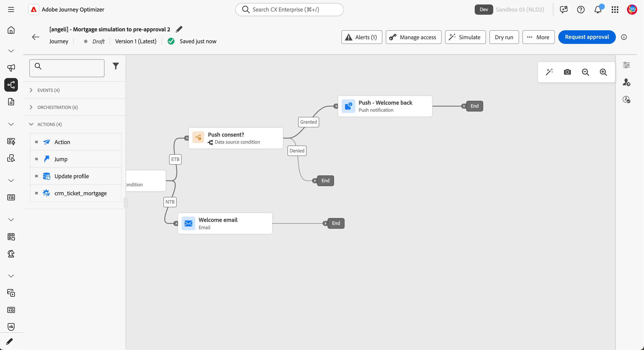Click the Simulate button
The image size is (644, 350).
pyautogui.click(x=465, y=37)
